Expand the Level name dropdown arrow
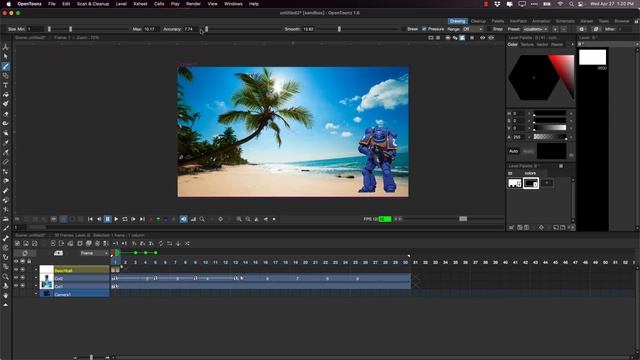The height and width of the screenshot is (360, 640). [637, 44]
